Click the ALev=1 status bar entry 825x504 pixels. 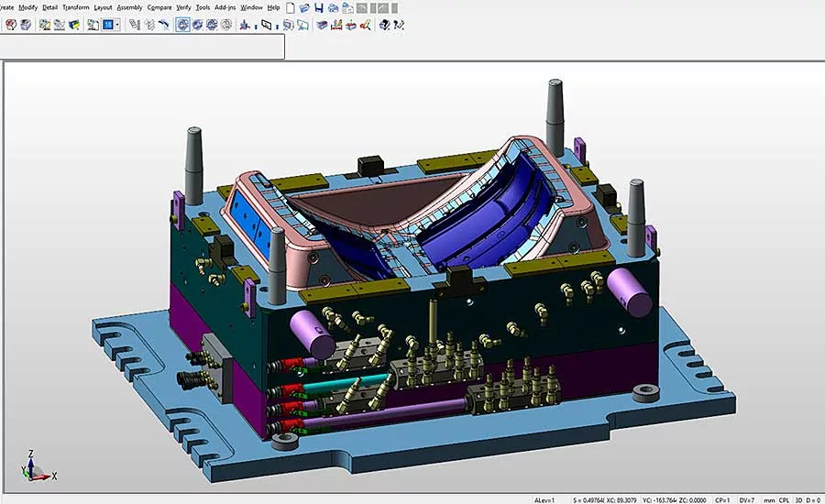point(544,500)
